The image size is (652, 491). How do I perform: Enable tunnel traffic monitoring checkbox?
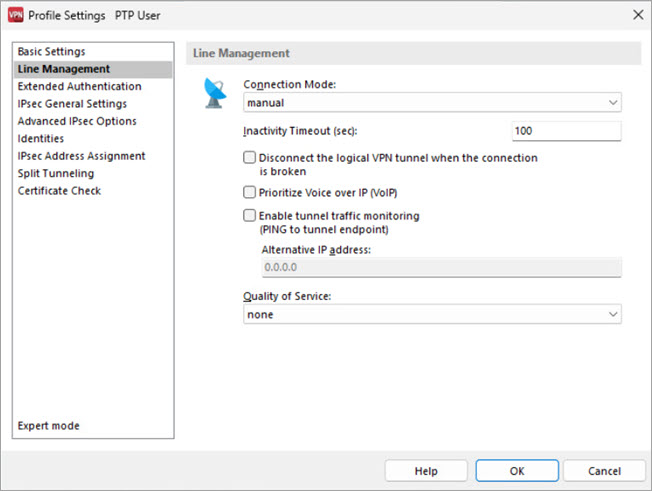pos(250,215)
